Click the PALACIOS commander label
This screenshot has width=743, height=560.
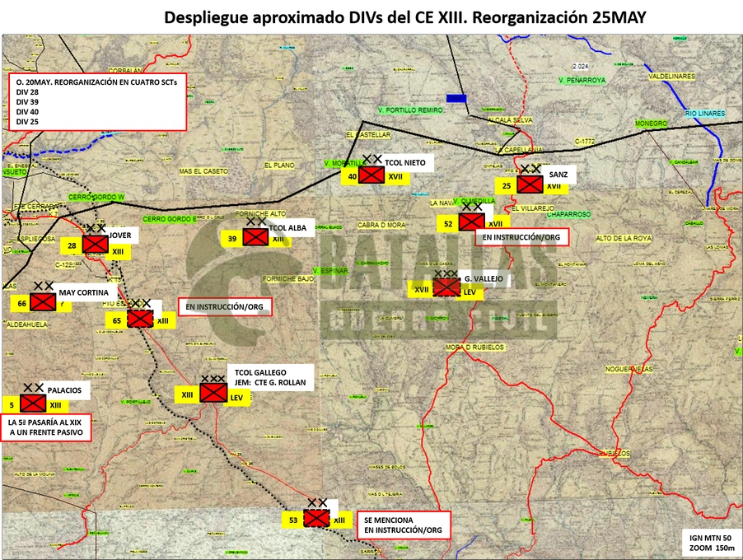64,390
